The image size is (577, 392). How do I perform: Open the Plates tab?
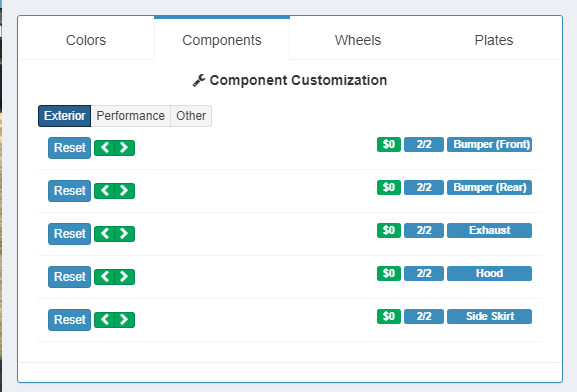pyautogui.click(x=494, y=40)
